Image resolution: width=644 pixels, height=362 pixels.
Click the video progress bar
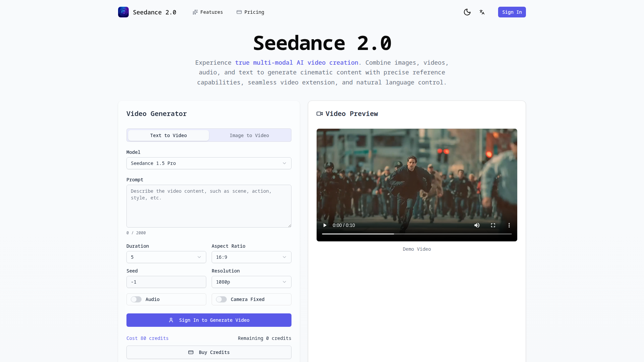417,234
